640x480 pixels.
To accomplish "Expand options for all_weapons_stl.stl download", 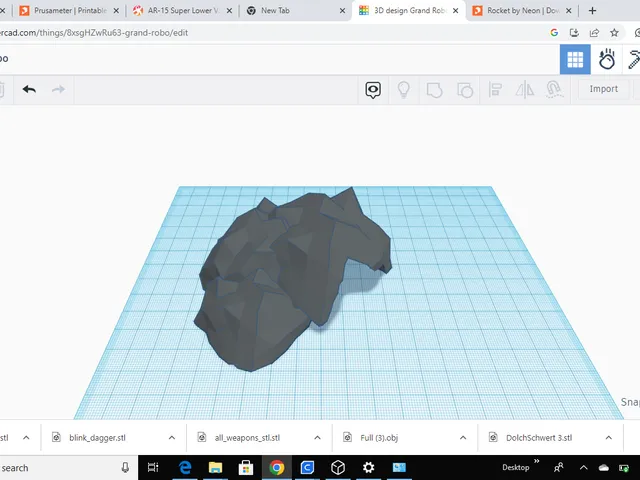I will 317,438.
